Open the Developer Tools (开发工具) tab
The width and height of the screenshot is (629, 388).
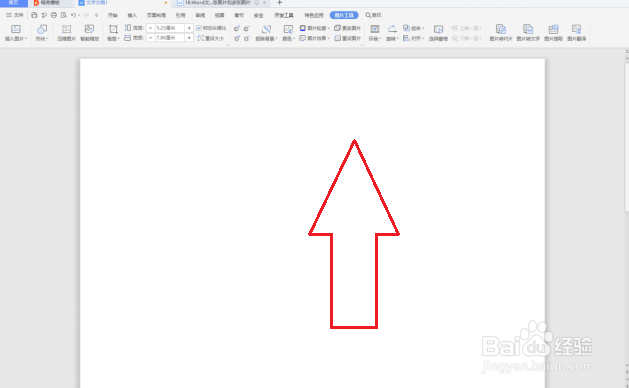click(x=284, y=15)
